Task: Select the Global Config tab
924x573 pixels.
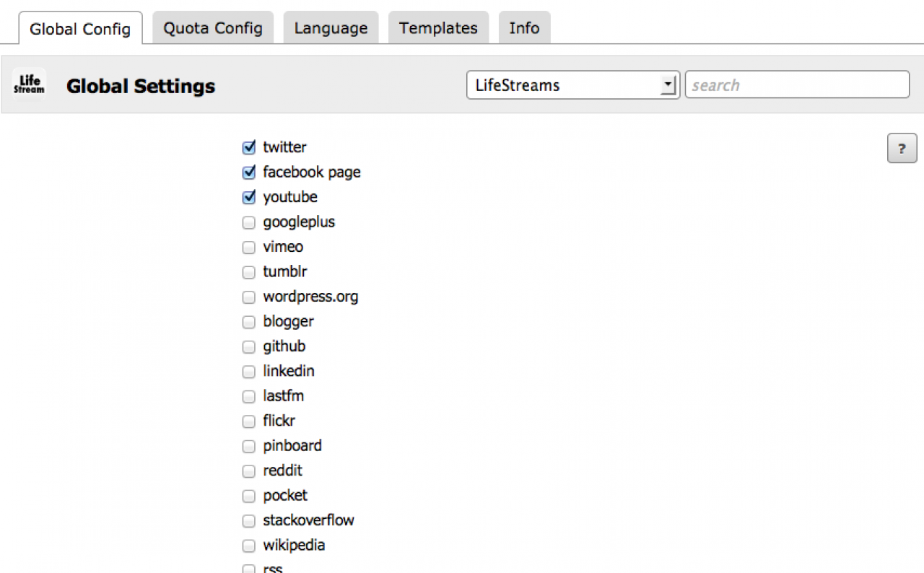Action: [80, 29]
